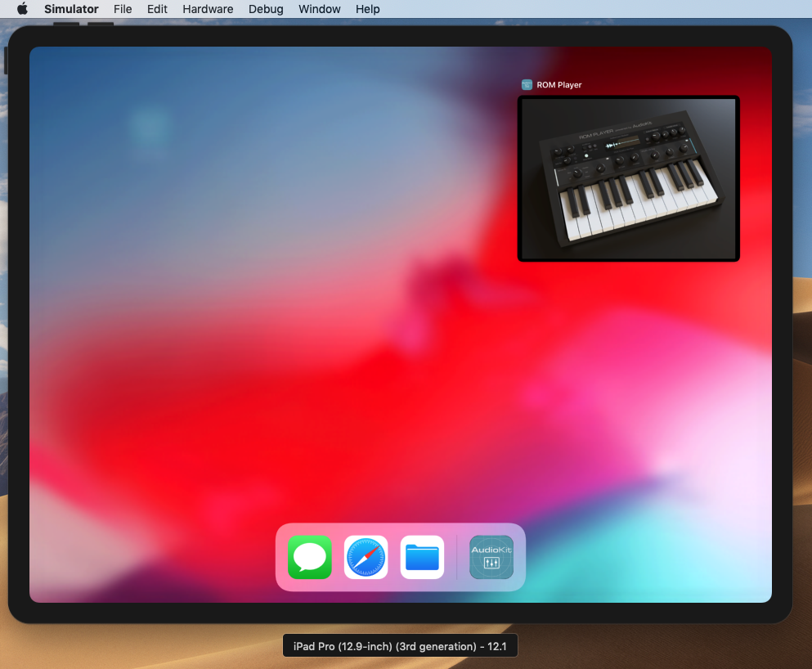The width and height of the screenshot is (812, 669).
Task: Open the Files app in the dock
Action: click(x=422, y=557)
